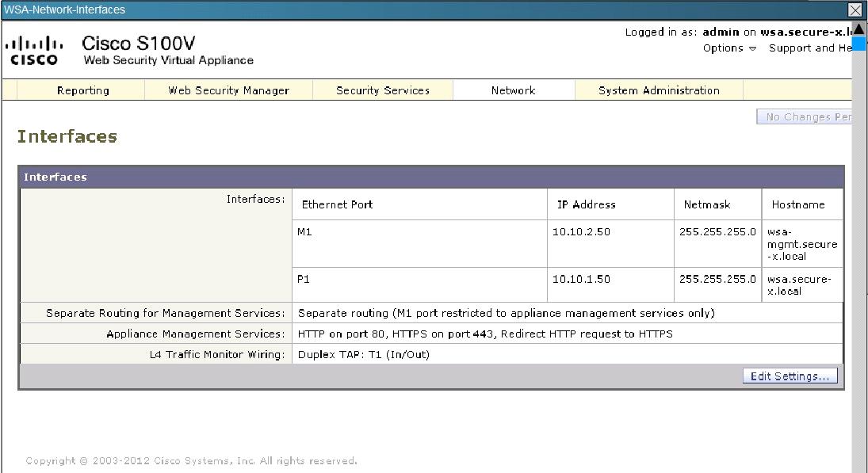Click Separate Routing for Management Services label
This screenshot has width=868, height=473.
(x=165, y=313)
